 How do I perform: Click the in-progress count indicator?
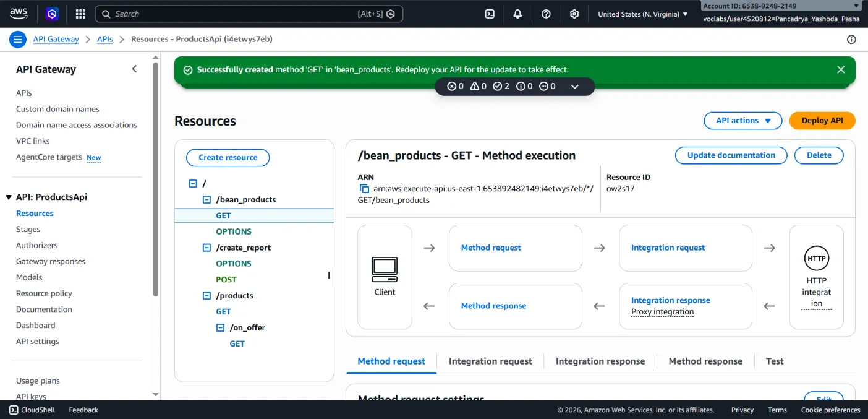[x=547, y=87]
